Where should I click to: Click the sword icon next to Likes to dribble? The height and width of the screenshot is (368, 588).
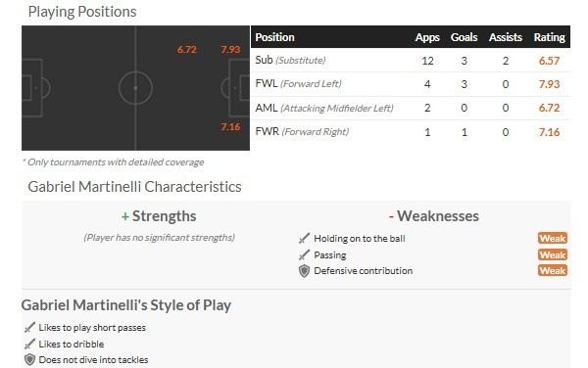29,344
